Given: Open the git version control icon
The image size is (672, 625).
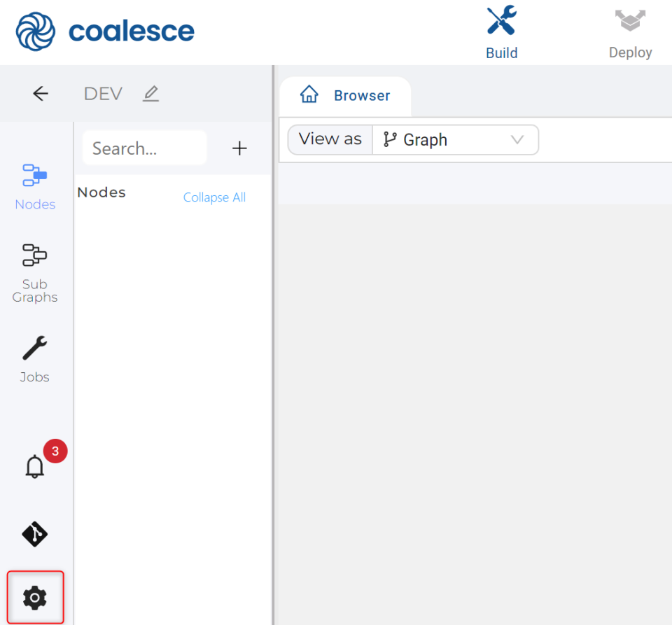Looking at the screenshot, I should point(34,535).
